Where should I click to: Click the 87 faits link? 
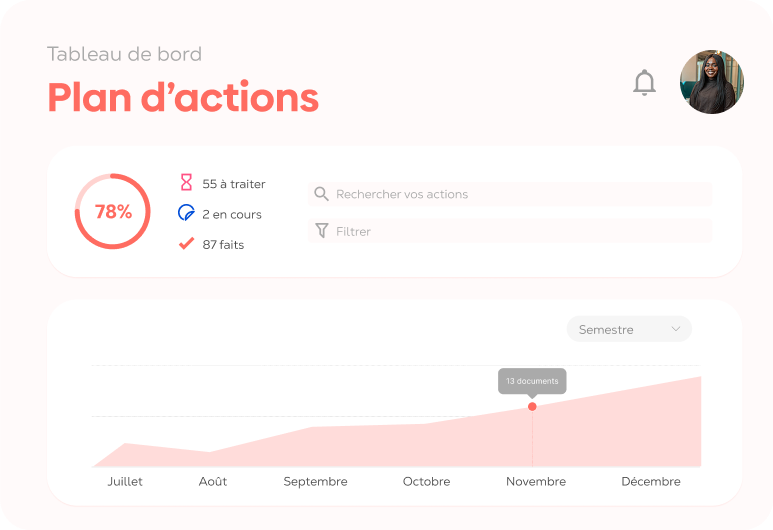point(223,245)
